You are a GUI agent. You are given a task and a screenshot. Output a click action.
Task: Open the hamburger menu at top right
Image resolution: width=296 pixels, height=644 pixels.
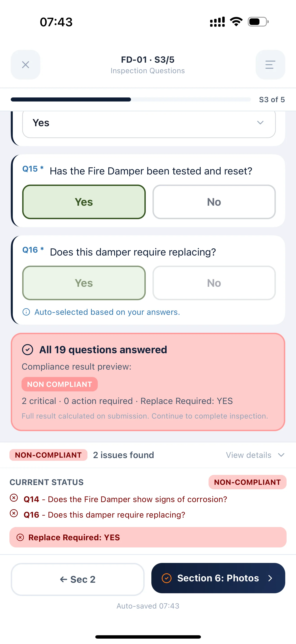tap(270, 65)
